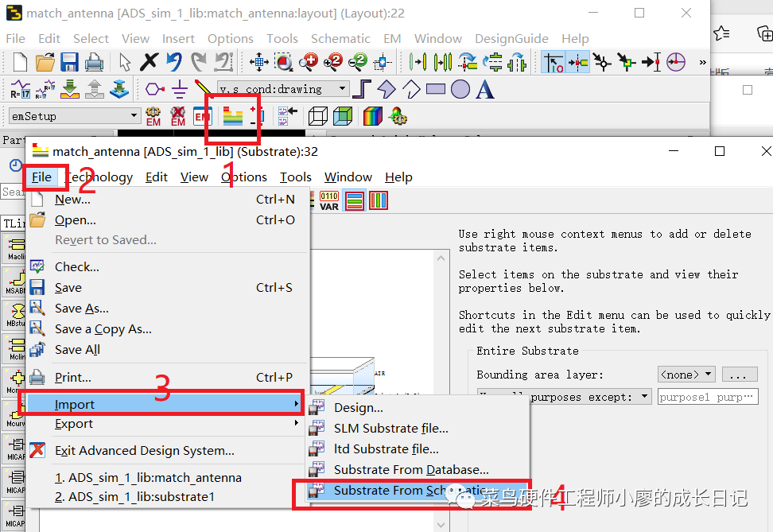Stop EM simulation with the red-X EM icon

(177, 116)
